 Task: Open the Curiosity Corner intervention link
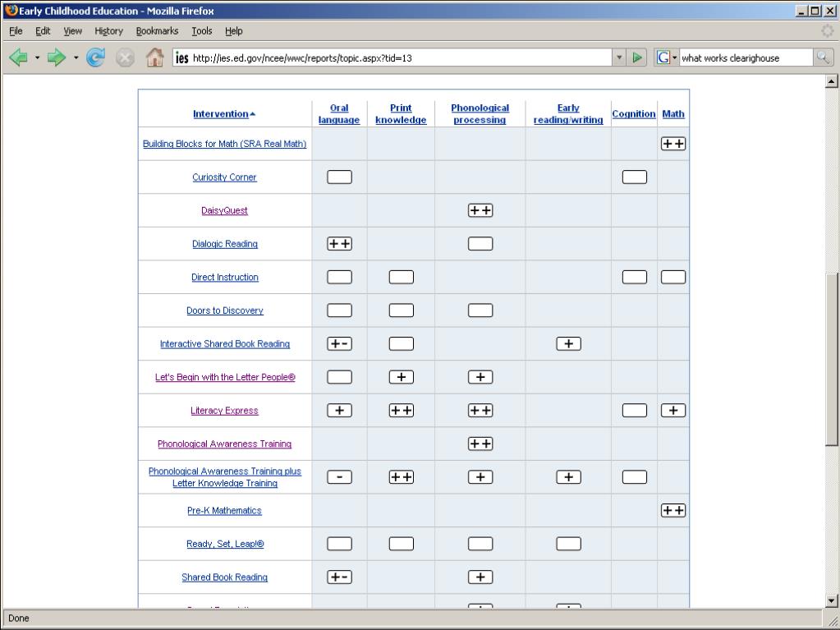224,177
